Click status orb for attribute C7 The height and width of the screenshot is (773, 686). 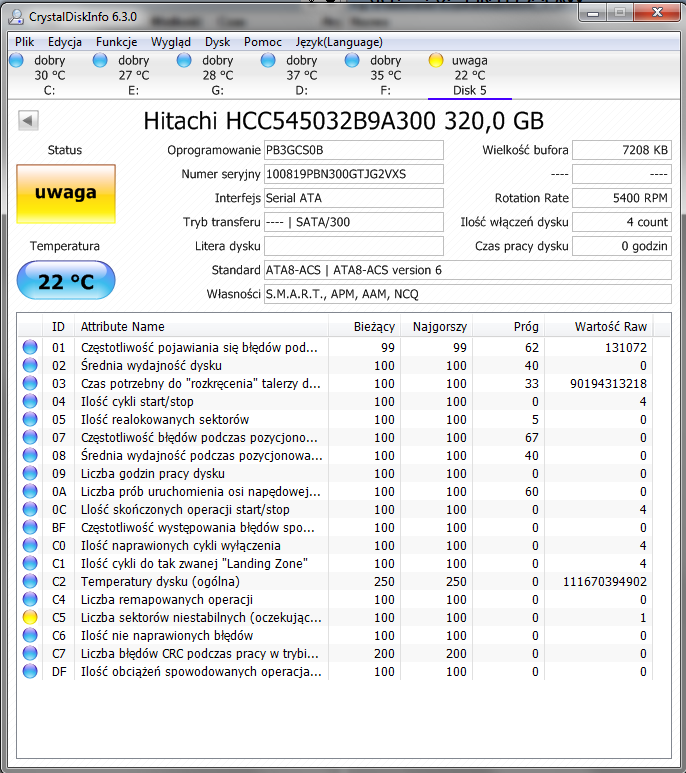click(30, 653)
